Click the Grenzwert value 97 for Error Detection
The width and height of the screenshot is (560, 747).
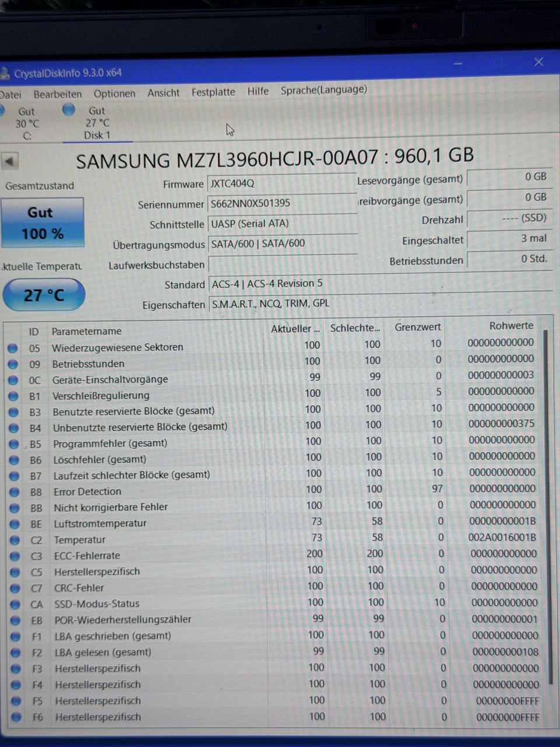point(437,488)
